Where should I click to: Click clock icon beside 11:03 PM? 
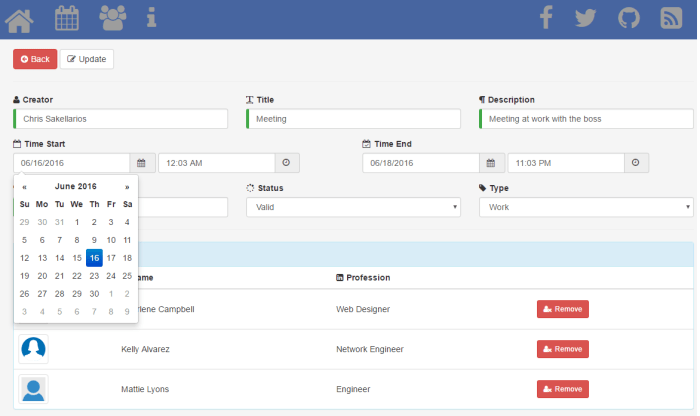636,163
